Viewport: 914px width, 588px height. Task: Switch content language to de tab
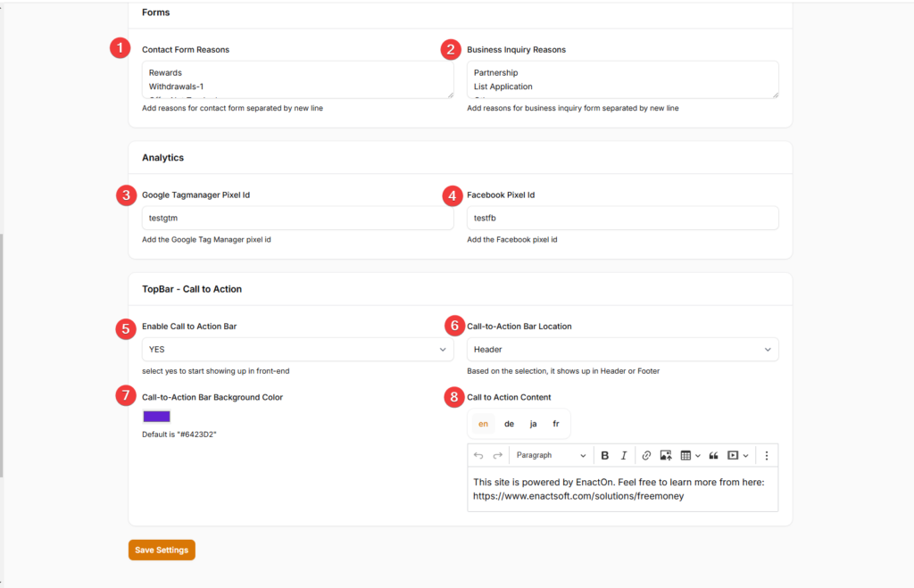click(x=509, y=424)
